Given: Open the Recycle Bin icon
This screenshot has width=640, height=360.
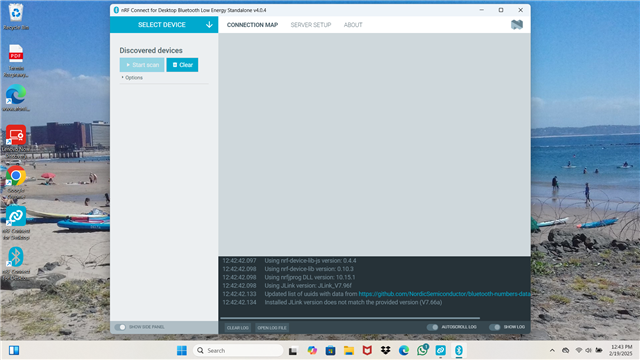Looking at the screenshot, I should pyautogui.click(x=16, y=16).
